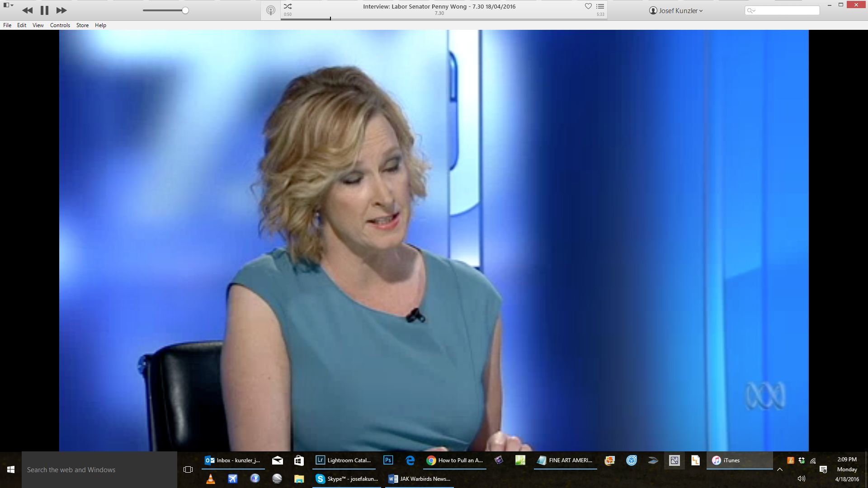Toggle shuffle playback
The image size is (868, 488).
(288, 6)
